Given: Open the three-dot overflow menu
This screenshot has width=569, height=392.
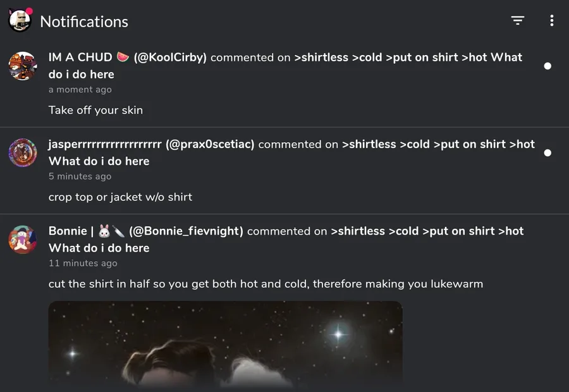Looking at the screenshot, I should [x=551, y=21].
